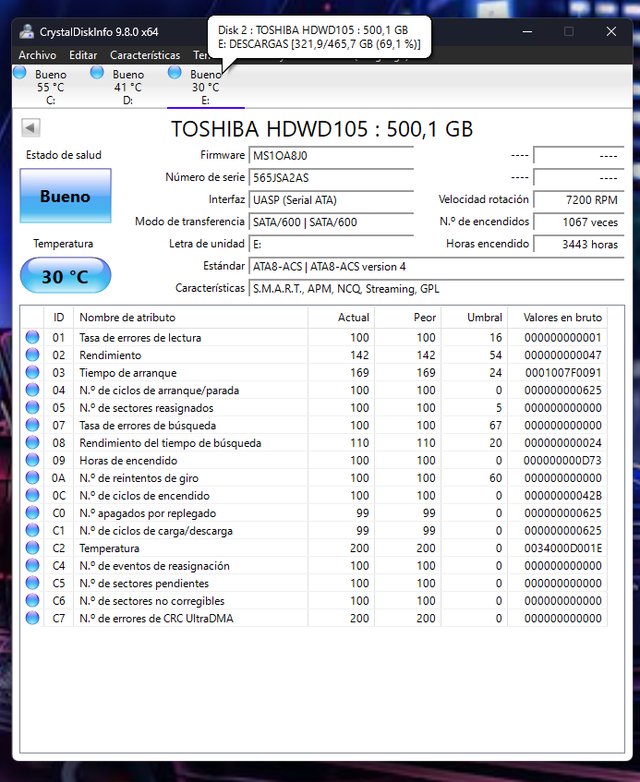The image size is (640, 782).
Task: Click the title TOSHIBA HDWD105 : 500,1 GB
Action: 322,129
